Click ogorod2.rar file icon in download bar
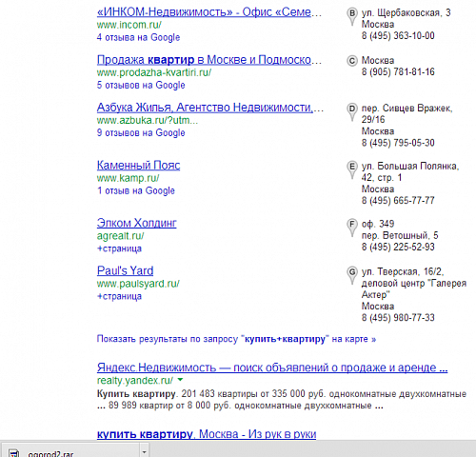Image resolution: width=476 pixels, height=457 pixels. (13, 453)
